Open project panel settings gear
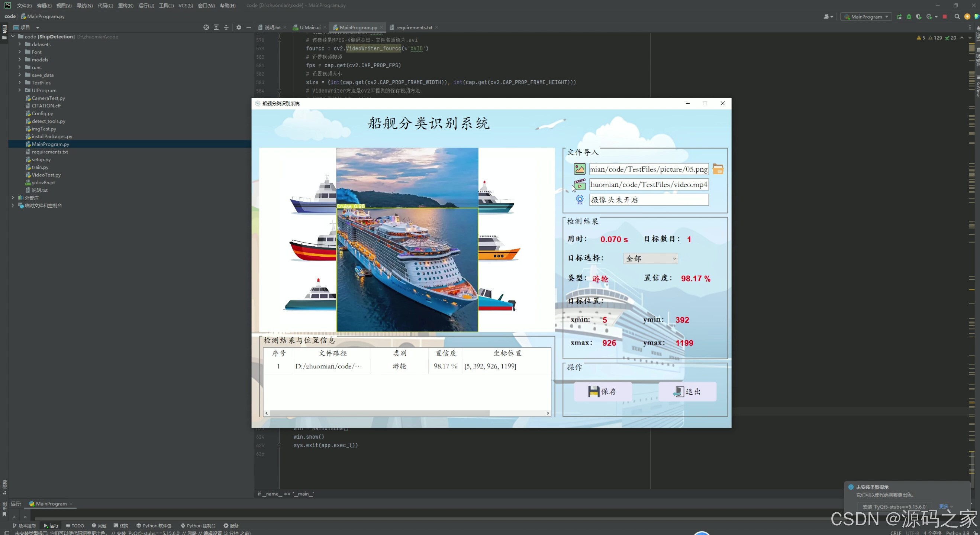Viewport: 980px width, 535px height. (239, 27)
